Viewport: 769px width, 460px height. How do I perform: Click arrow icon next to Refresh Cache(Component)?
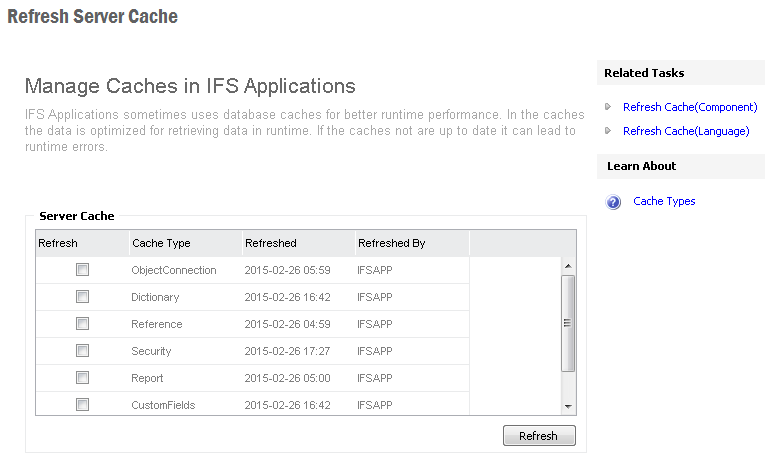point(609,107)
